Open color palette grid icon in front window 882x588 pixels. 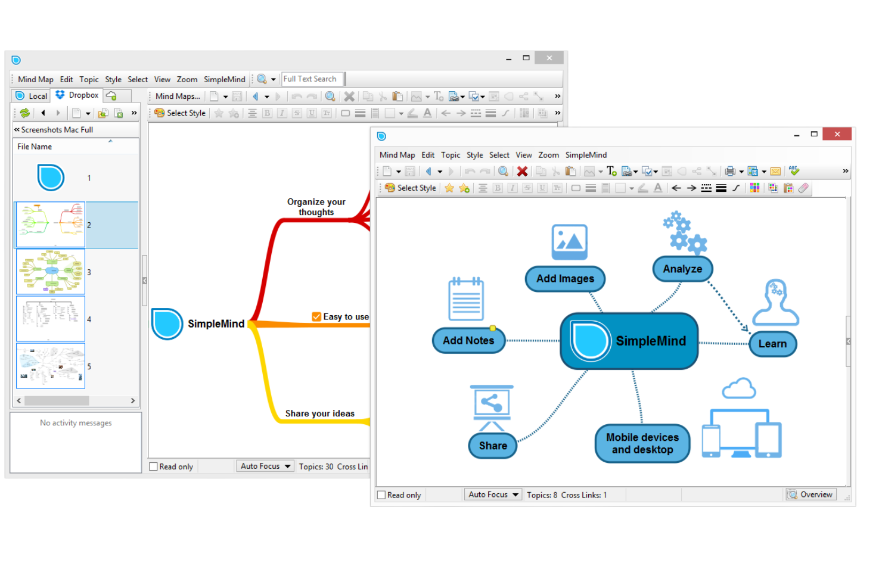(754, 188)
